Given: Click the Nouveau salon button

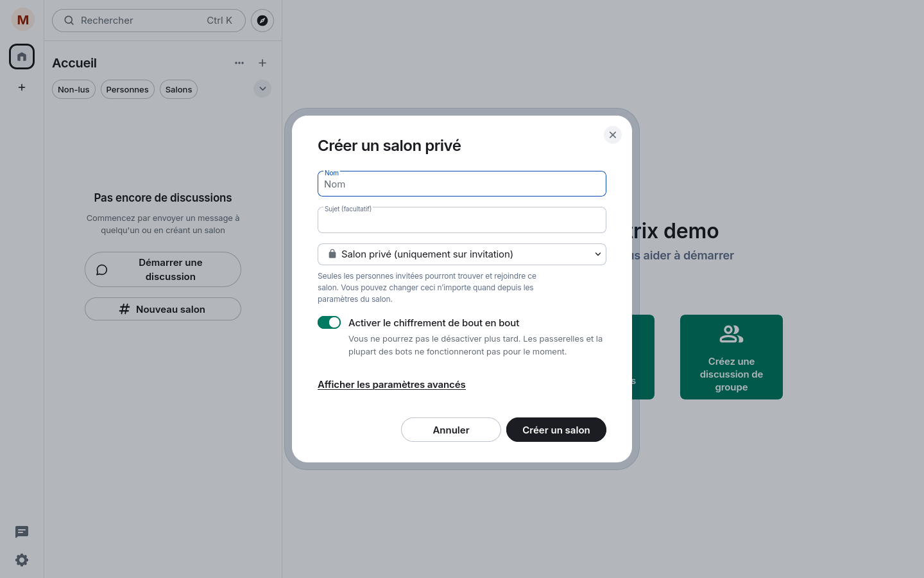Looking at the screenshot, I should pyautogui.click(x=163, y=309).
